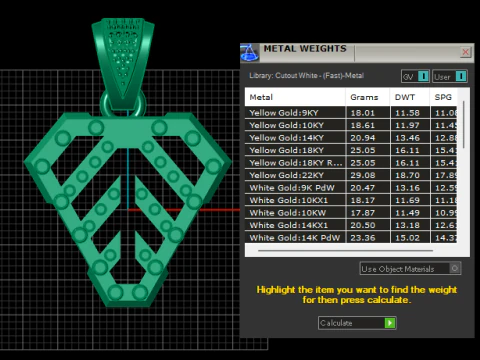Select the White Gold:14K PdW row
This screenshot has width=480, height=360.
(x=351, y=238)
